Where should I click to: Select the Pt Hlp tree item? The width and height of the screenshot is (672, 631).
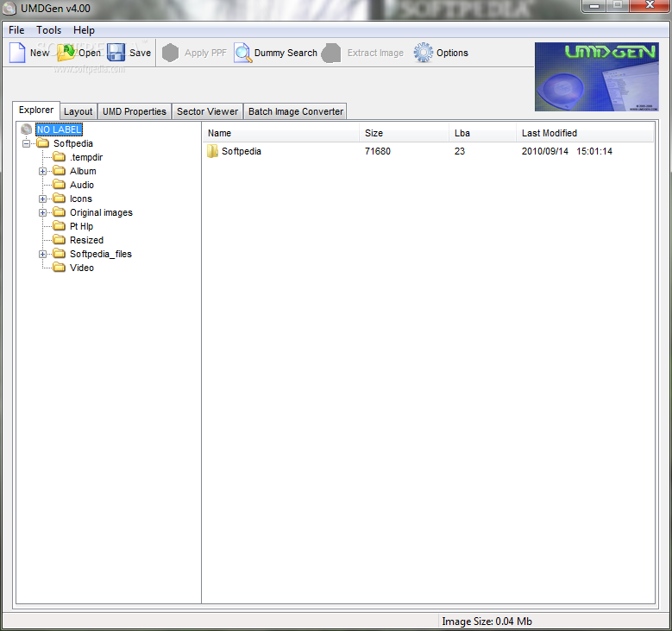(81, 226)
